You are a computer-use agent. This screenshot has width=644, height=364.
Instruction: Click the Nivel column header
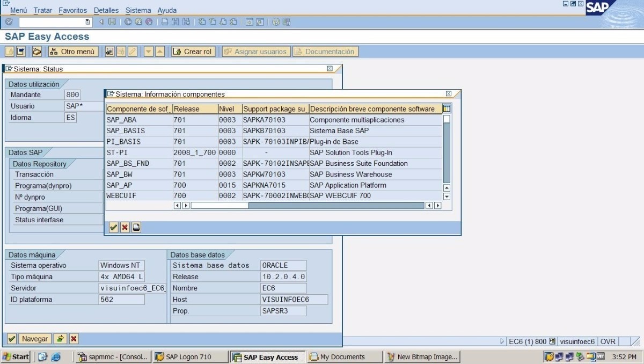point(230,109)
